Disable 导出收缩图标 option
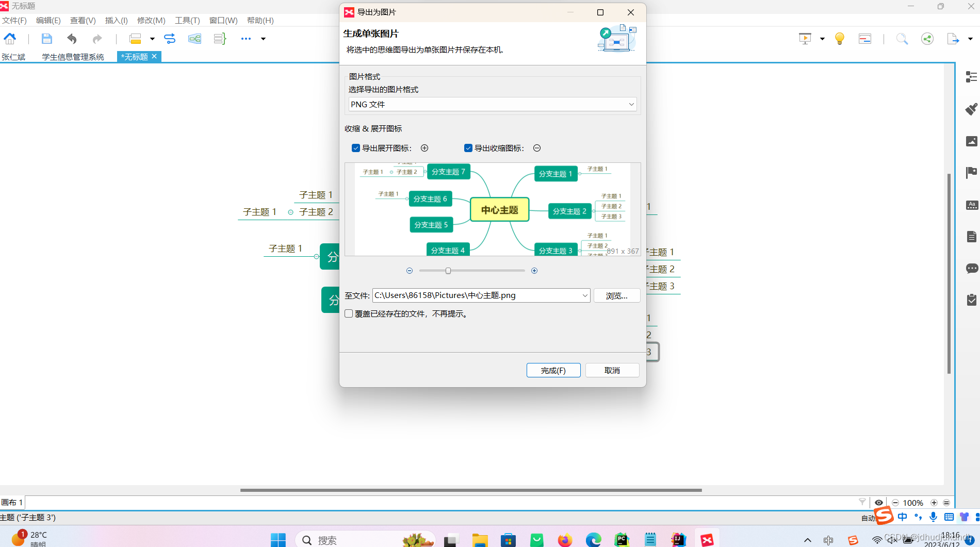Screen dimensions: 980x547 click(468, 148)
